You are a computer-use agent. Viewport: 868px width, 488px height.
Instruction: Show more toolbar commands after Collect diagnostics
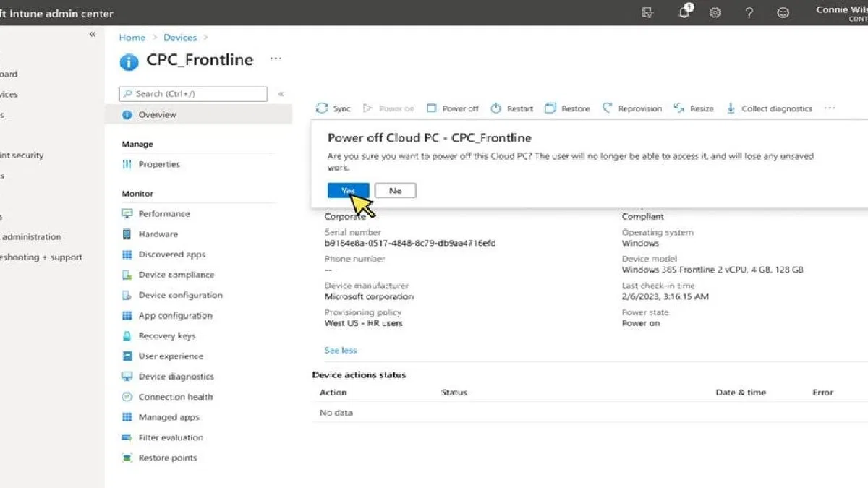(x=830, y=108)
